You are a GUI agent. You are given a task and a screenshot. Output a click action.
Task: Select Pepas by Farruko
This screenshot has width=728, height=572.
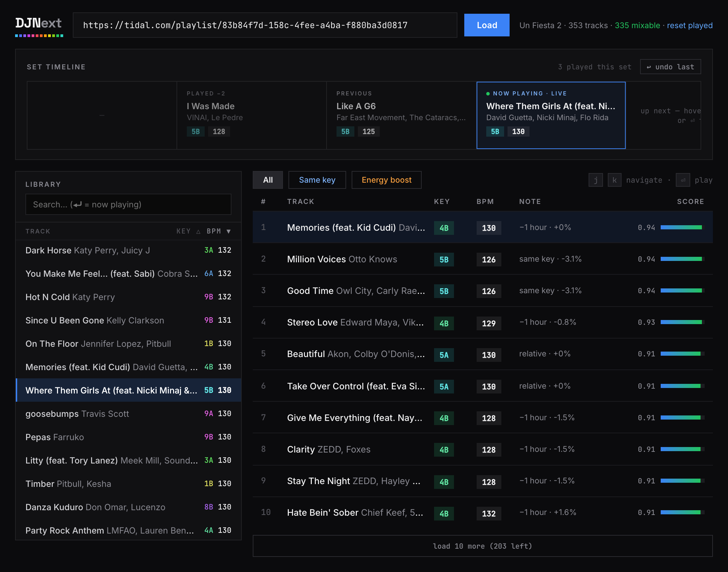[128, 437]
